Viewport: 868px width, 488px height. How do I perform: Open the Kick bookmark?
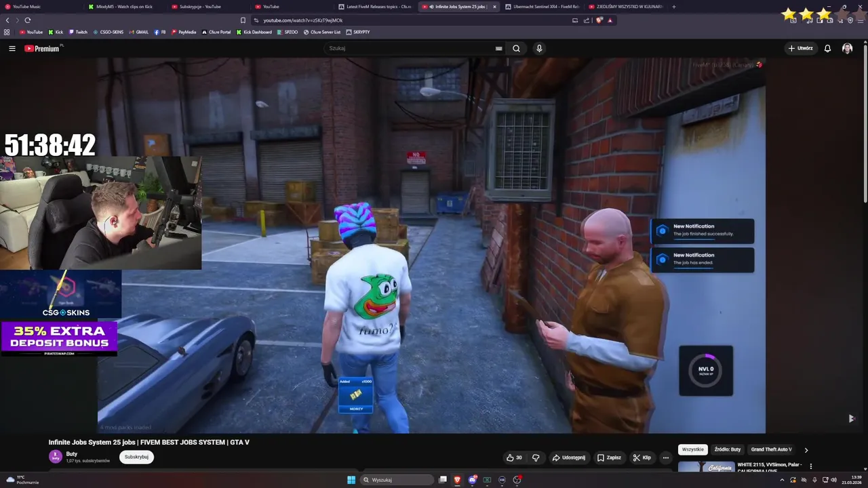coord(56,32)
